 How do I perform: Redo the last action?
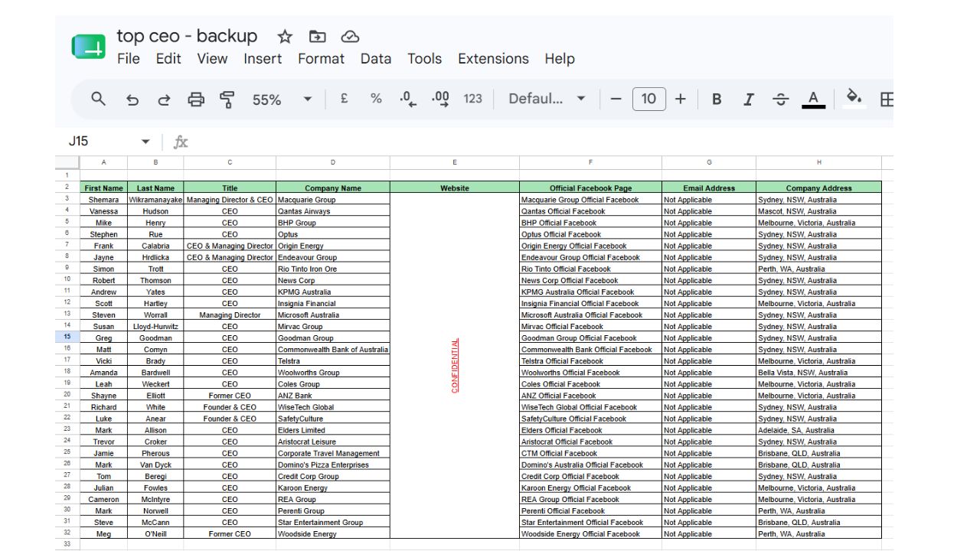pyautogui.click(x=164, y=99)
